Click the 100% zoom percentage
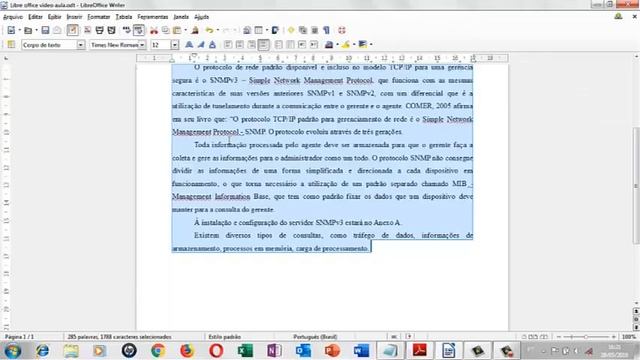This screenshot has width=640, height=360. (x=629, y=337)
